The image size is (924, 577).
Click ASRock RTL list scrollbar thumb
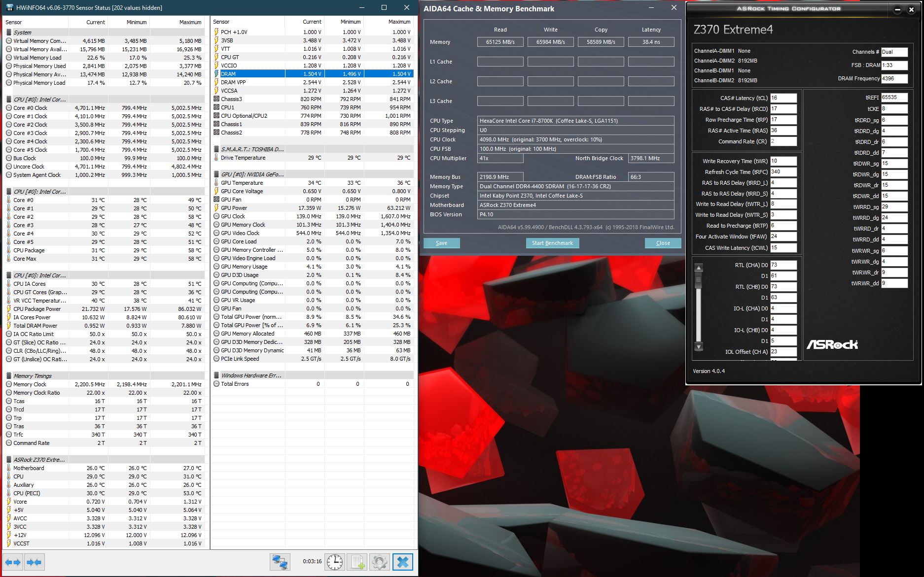pos(698,280)
